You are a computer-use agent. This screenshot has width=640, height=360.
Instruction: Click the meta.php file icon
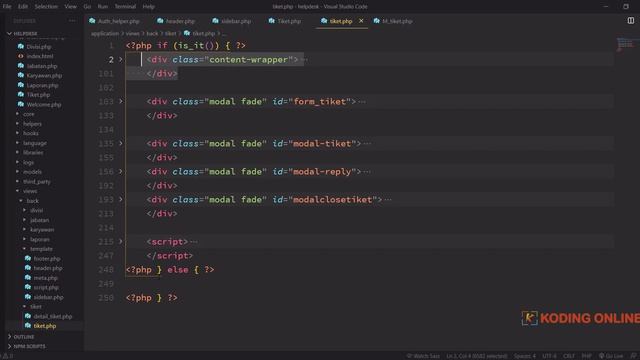tap(28, 278)
